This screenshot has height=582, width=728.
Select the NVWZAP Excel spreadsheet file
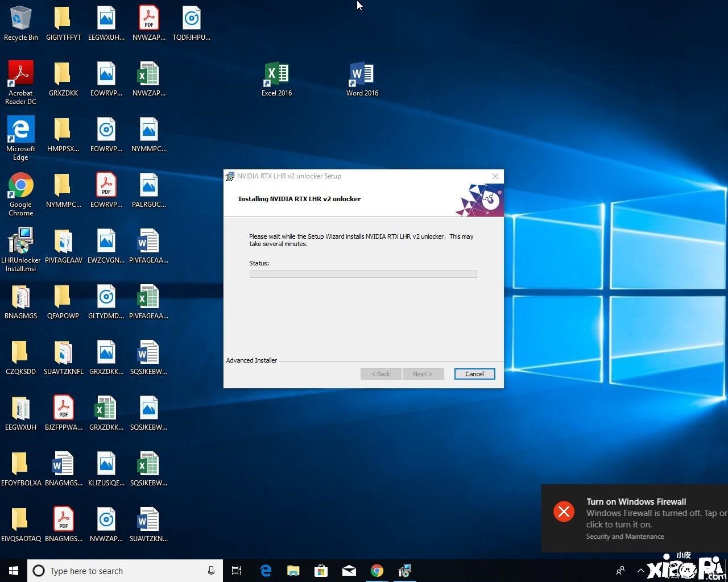pyautogui.click(x=149, y=79)
